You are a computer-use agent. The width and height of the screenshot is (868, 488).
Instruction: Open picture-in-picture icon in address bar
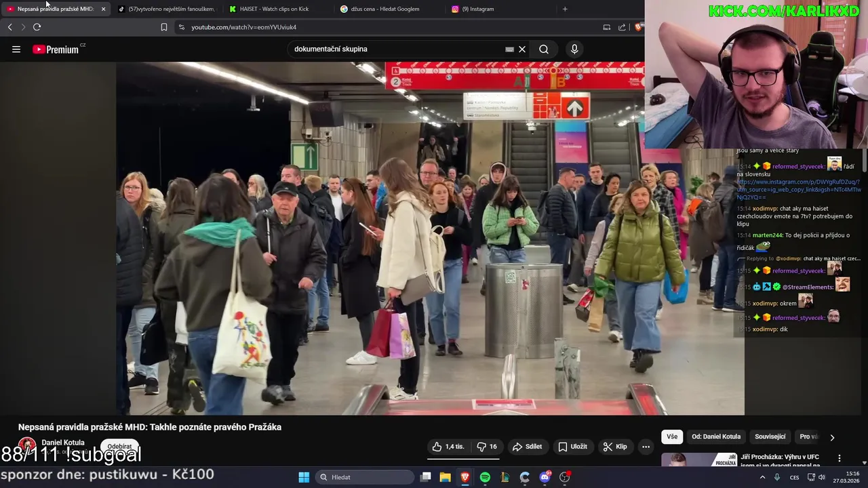(607, 27)
